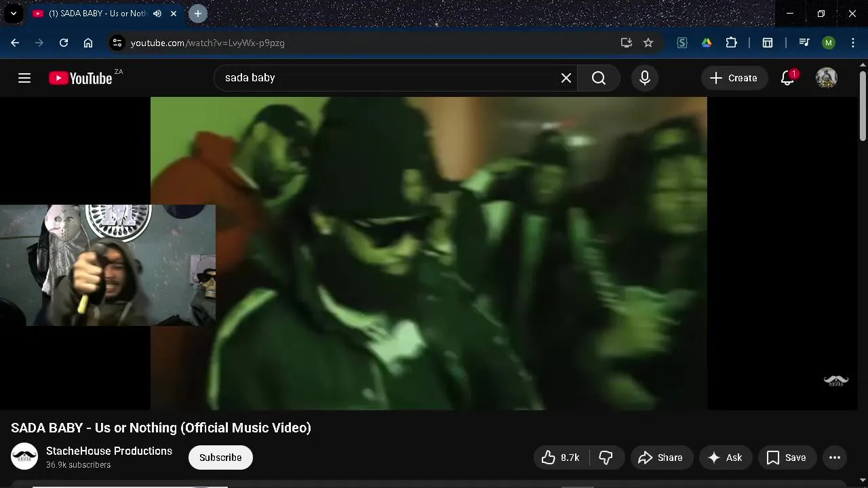Open Chrome profile M avatar
This screenshot has width=868, height=488.
pyautogui.click(x=829, y=43)
